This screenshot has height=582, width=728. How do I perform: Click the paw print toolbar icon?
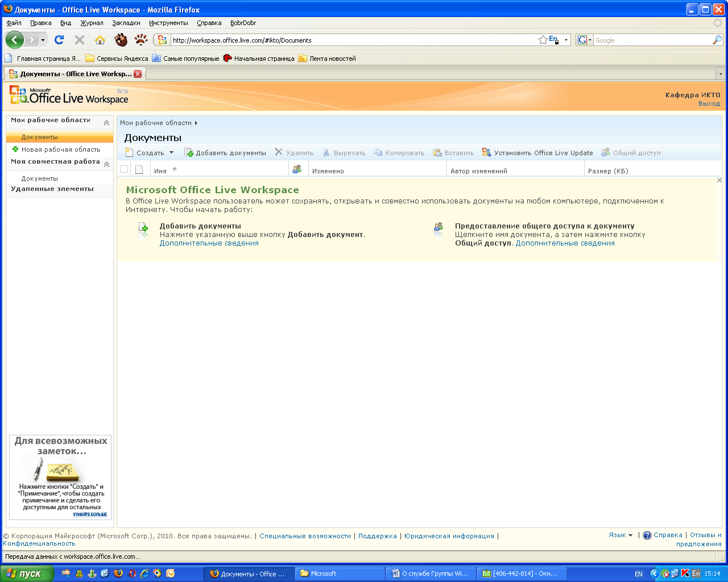click(140, 40)
